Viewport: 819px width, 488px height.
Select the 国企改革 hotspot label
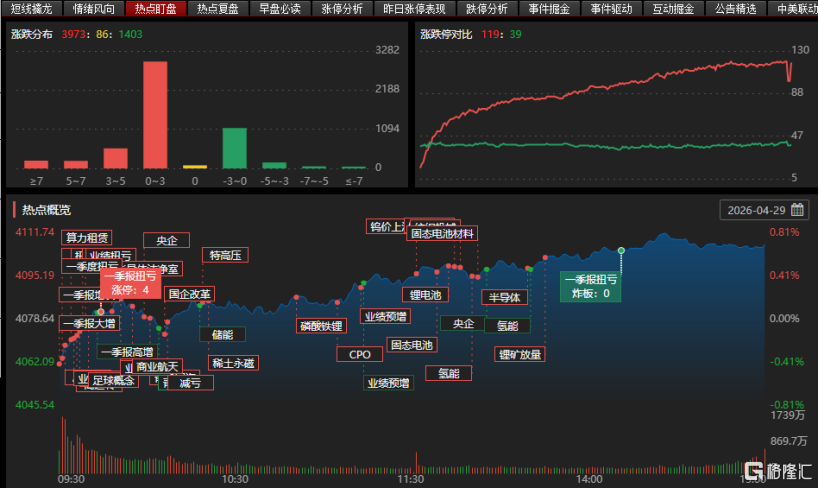(190, 294)
